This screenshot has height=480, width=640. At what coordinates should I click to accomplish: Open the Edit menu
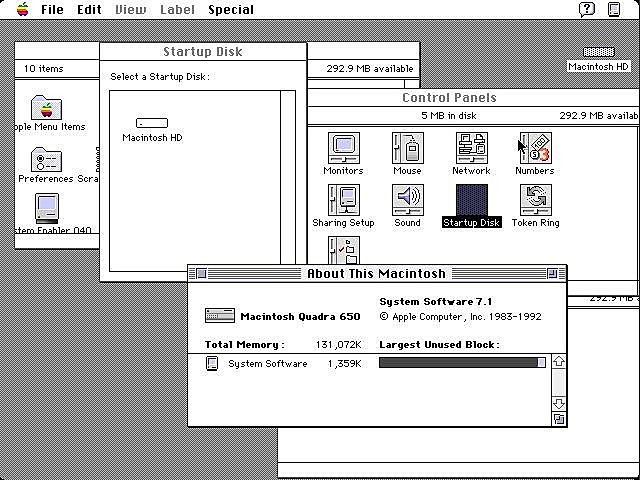[x=89, y=9]
